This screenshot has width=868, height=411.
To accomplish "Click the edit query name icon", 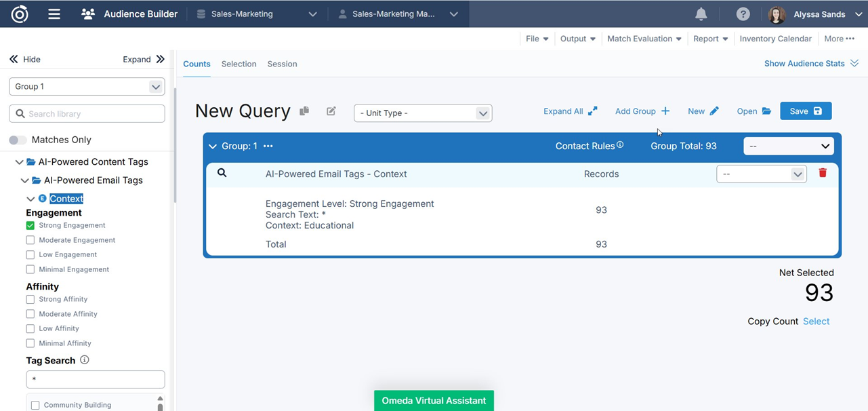I will click(x=331, y=111).
